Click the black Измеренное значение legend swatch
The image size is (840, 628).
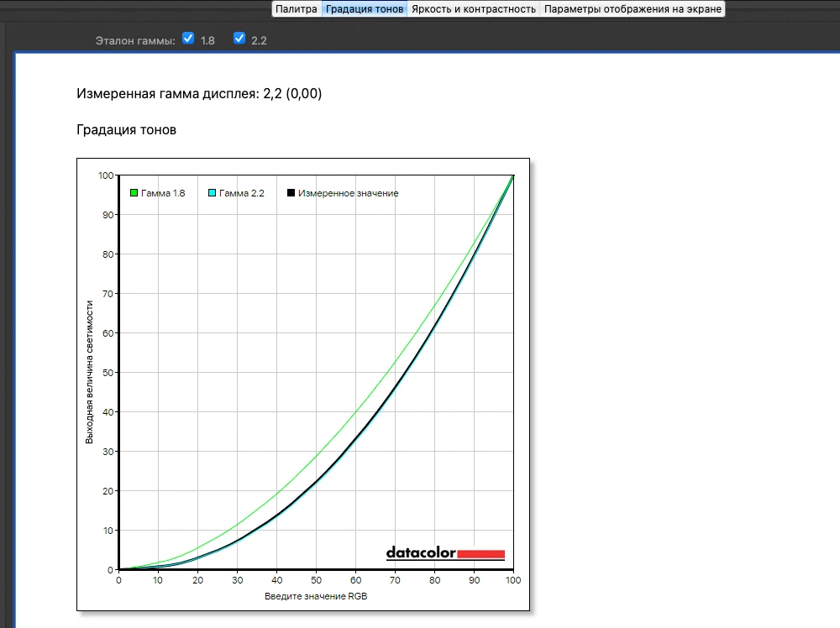[x=291, y=193]
